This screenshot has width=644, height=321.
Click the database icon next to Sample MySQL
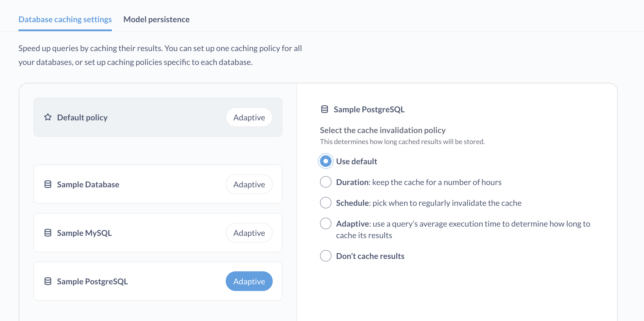[x=48, y=233]
